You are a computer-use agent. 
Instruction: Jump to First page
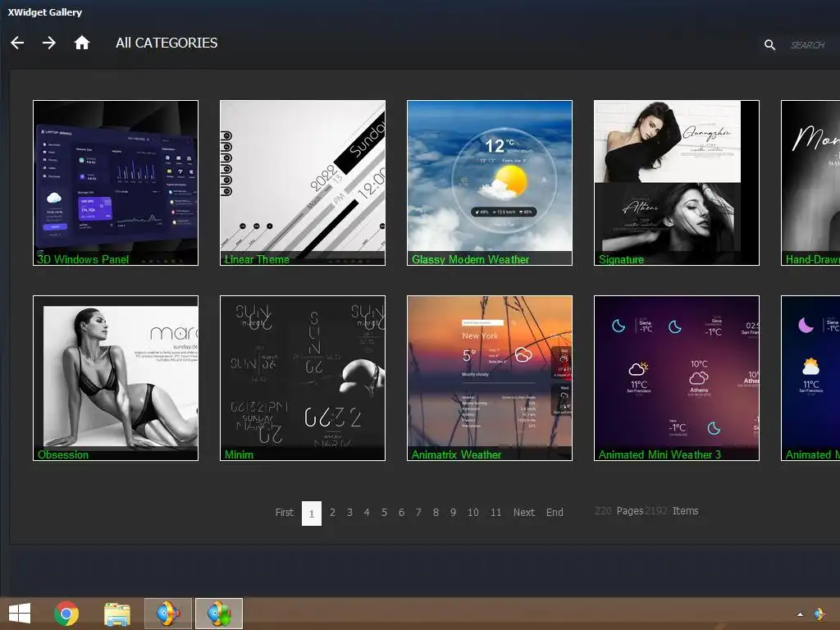click(285, 513)
